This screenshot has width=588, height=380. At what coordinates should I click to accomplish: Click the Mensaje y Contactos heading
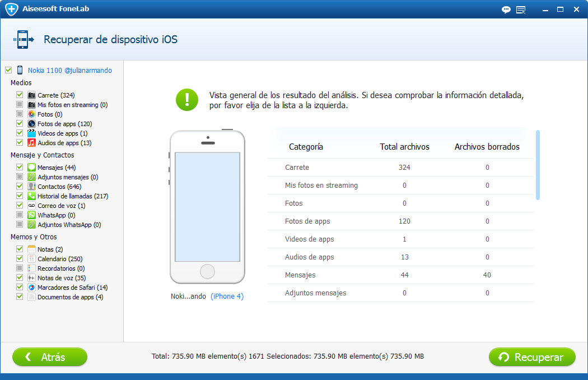(43, 155)
